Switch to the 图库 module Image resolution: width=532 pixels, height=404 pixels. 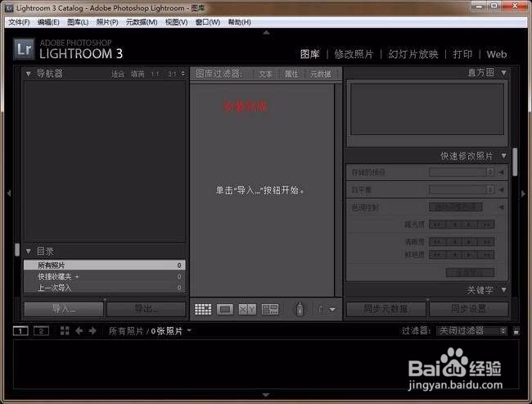click(309, 54)
